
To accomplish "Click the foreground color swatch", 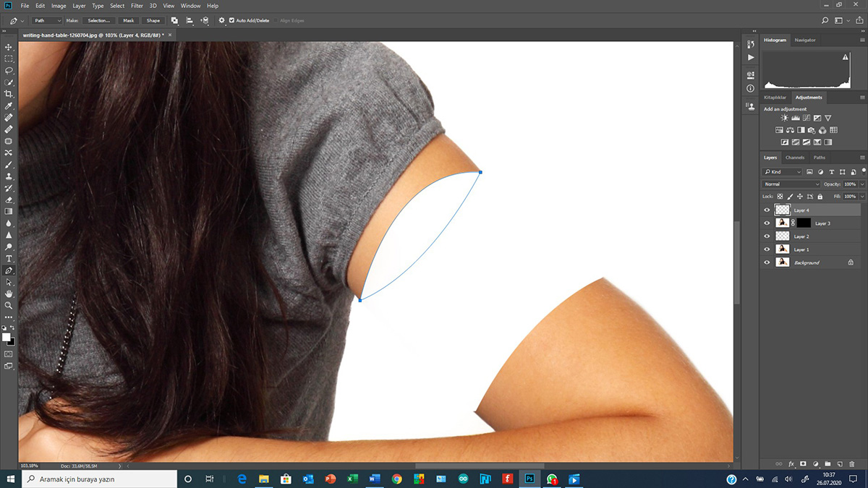I will click(7, 337).
